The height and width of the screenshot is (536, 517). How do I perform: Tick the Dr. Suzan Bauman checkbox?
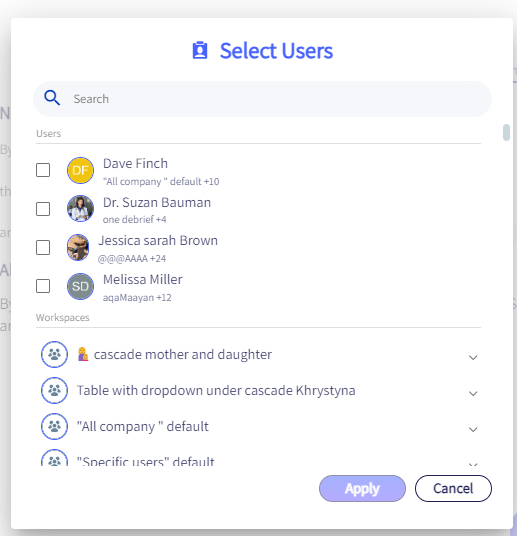pos(43,209)
